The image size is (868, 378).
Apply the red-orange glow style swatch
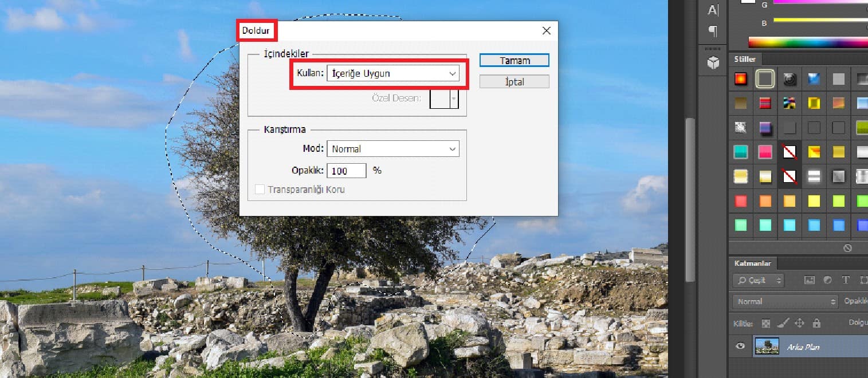click(740, 78)
